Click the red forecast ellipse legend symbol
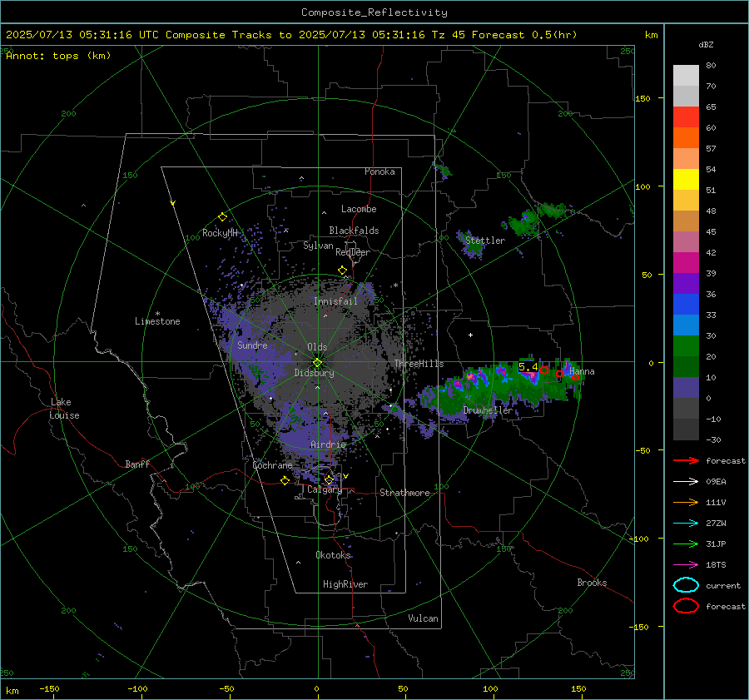 click(x=686, y=606)
